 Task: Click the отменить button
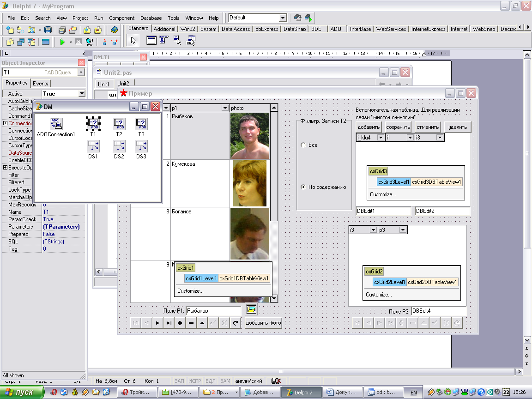coord(428,127)
